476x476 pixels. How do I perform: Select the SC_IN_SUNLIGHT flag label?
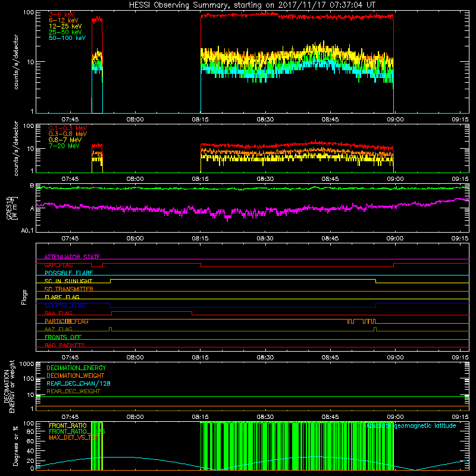point(68,281)
